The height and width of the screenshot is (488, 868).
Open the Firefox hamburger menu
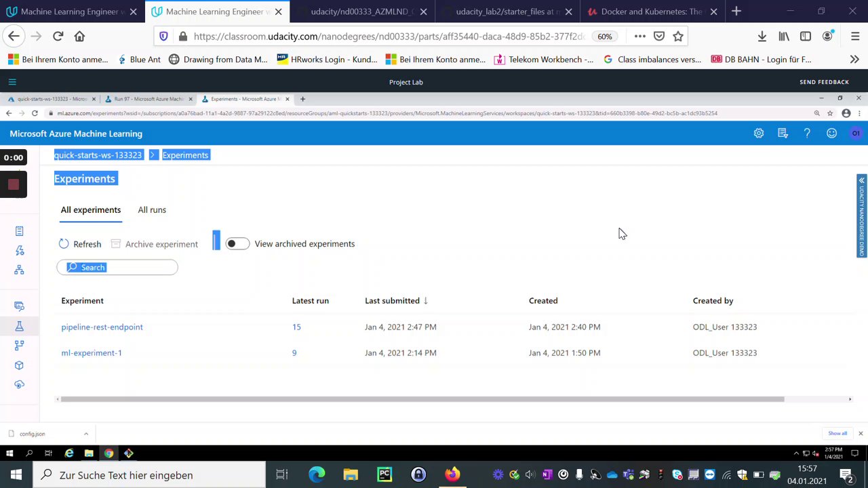(x=854, y=36)
